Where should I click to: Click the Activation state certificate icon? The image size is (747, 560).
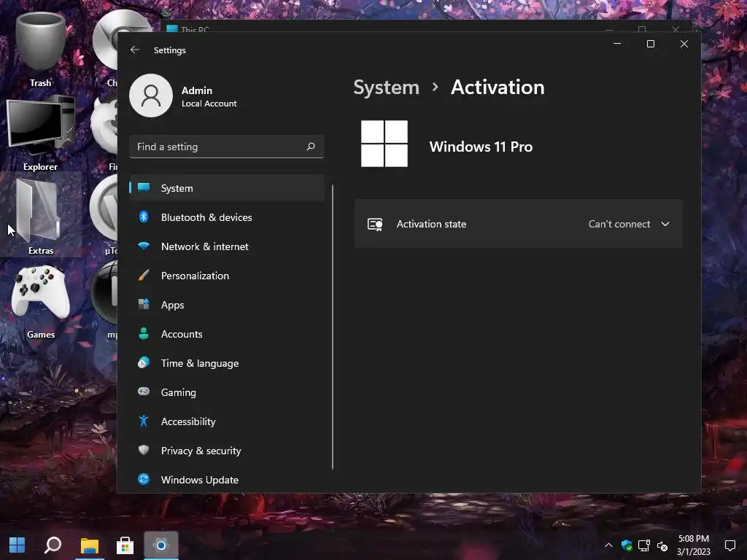375,225
